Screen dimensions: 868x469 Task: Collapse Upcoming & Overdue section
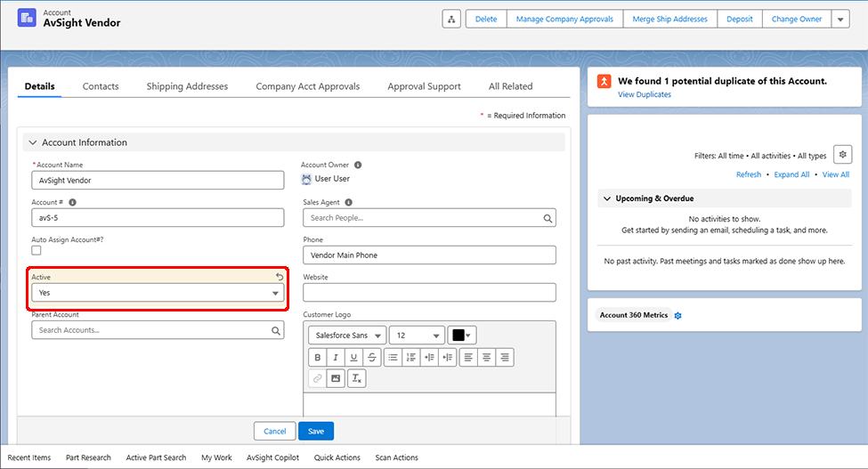click(607, 198)
